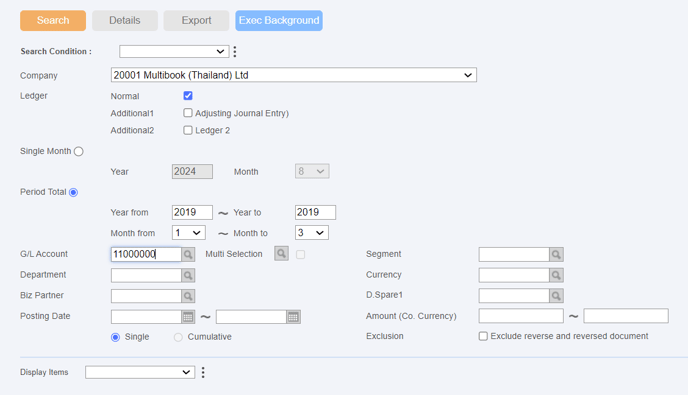Open Department lookup search icon
This screenshot has height=395, width=688.
tap(188, 275)
